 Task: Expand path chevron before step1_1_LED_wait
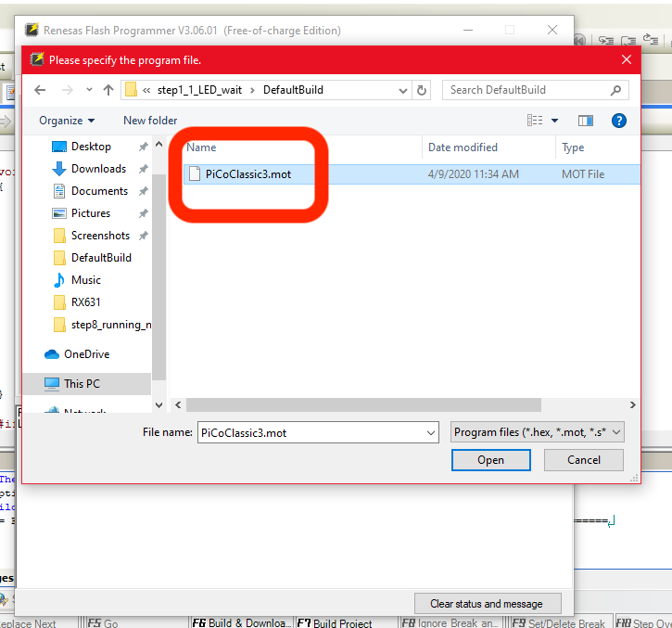pyautogui.click(x=146, y=91)
